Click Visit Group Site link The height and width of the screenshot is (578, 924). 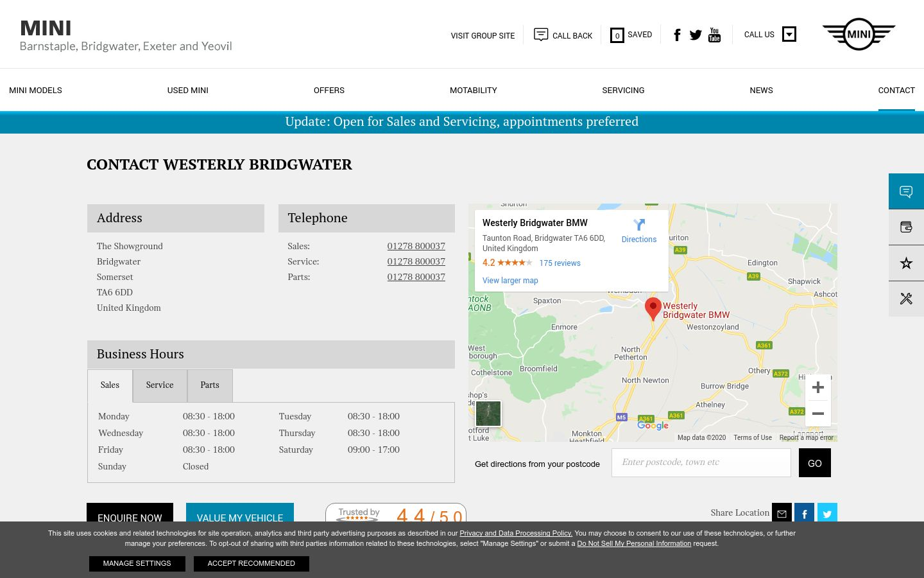[483, 36]
